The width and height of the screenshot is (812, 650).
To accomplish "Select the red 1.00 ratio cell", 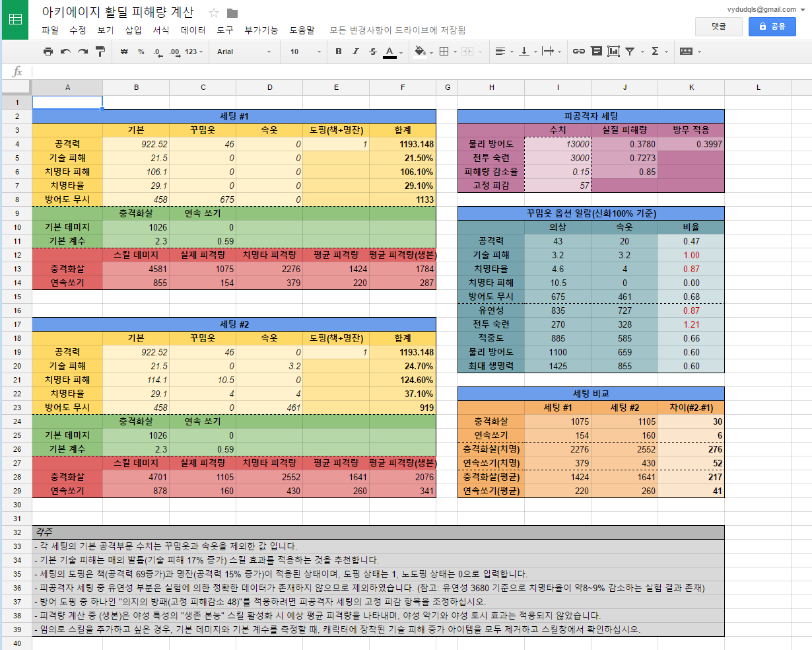I will (x=691, y=255).
